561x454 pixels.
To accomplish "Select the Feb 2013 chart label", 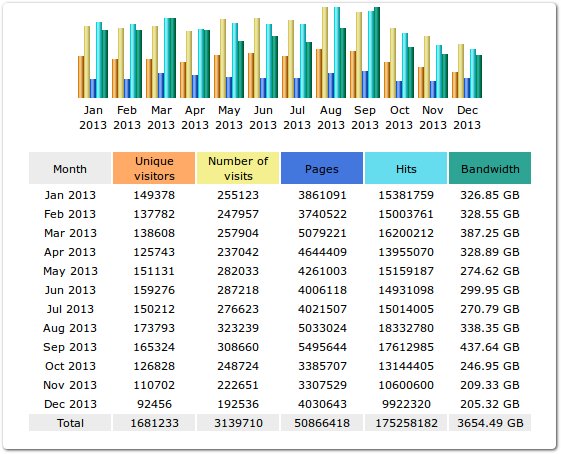I will (127, 117).
